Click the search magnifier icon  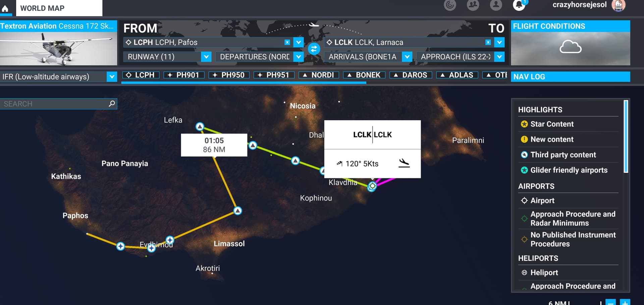(x=112, y=104)
